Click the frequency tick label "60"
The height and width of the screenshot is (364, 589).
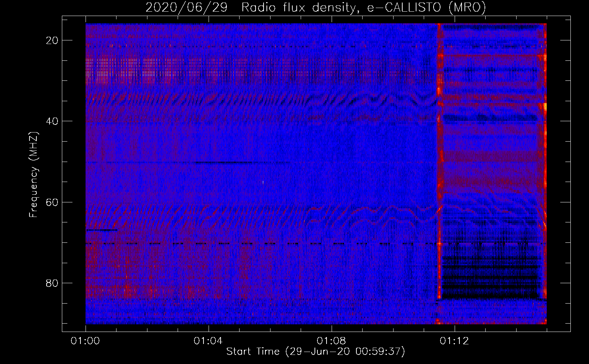click(x=52, y=202)
